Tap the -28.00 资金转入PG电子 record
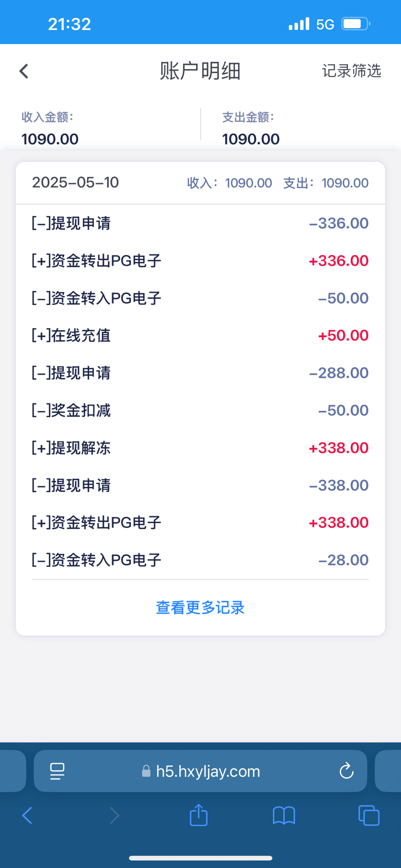Image resolution: width=401 pixels, height=868 pixels. coord(200,560)
